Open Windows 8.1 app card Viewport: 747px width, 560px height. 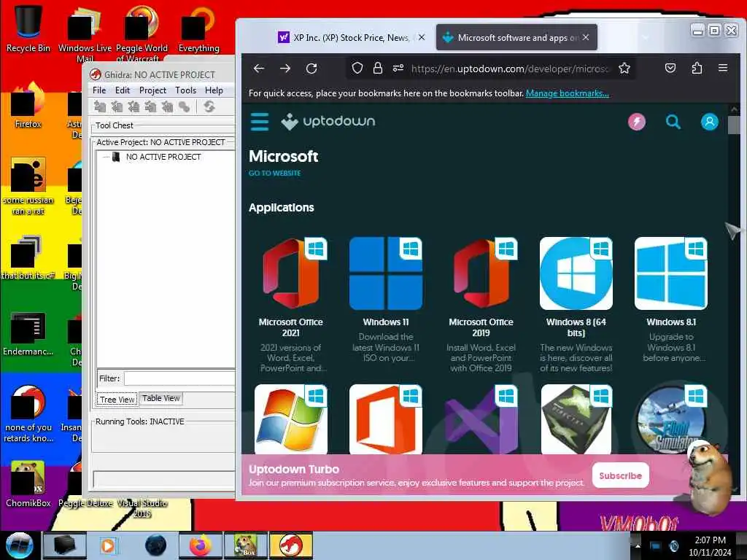pyautogui.click(x=671, y=299)
